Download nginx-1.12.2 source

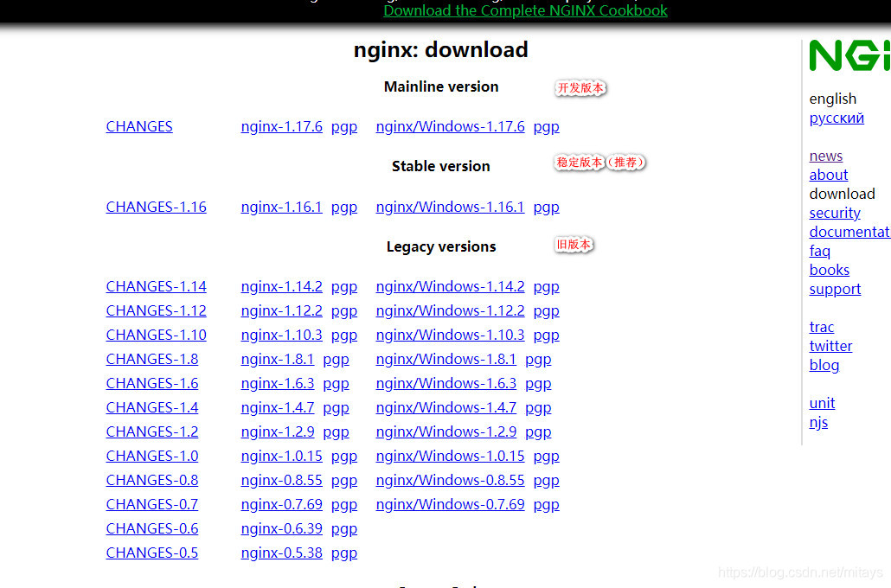(281, 310)
